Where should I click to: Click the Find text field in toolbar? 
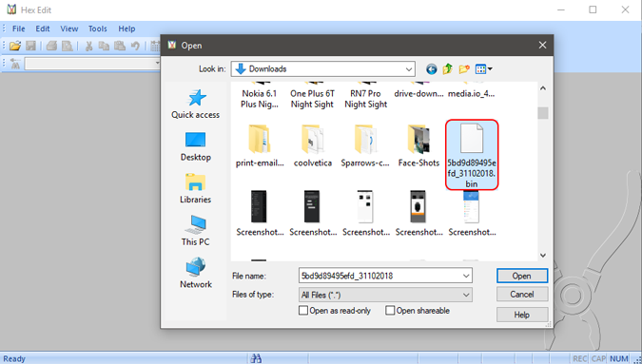pyautogui.click(x=89, y=64)
